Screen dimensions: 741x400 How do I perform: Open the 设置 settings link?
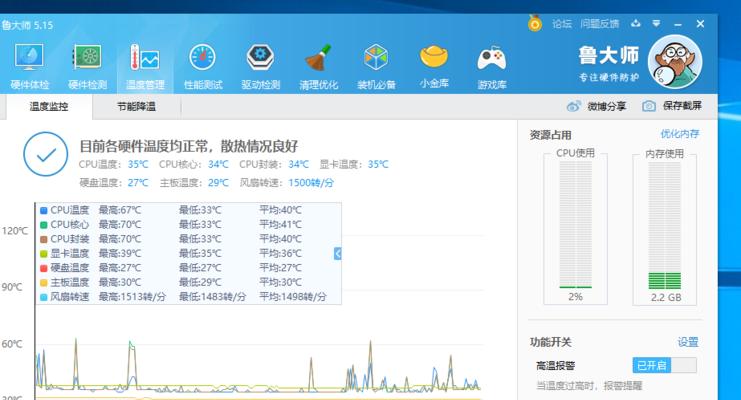688,342
